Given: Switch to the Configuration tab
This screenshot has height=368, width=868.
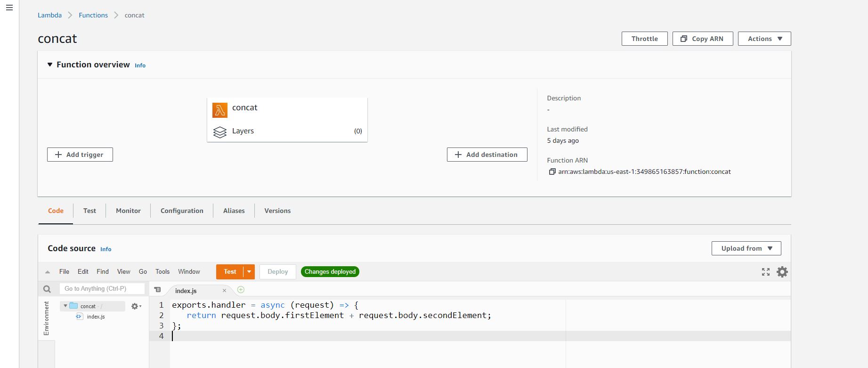Looking at the screenshot, I should [x=182, y=211].
